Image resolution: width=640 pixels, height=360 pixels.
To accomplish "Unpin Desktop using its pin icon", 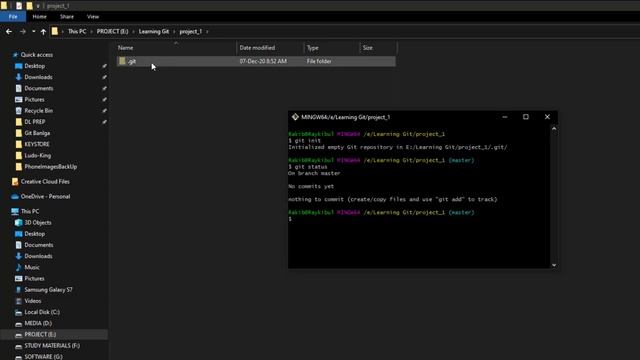I will click(x=104, y=66).
